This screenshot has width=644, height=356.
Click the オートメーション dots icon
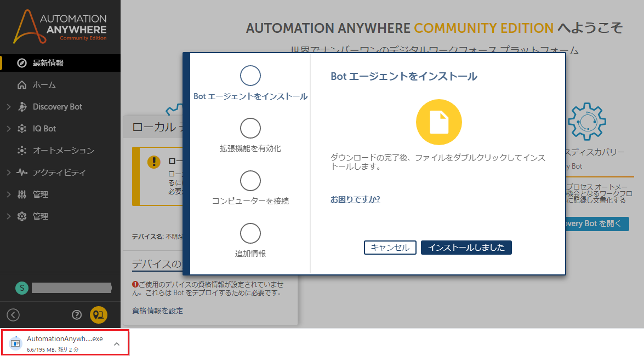click(22, 150)
